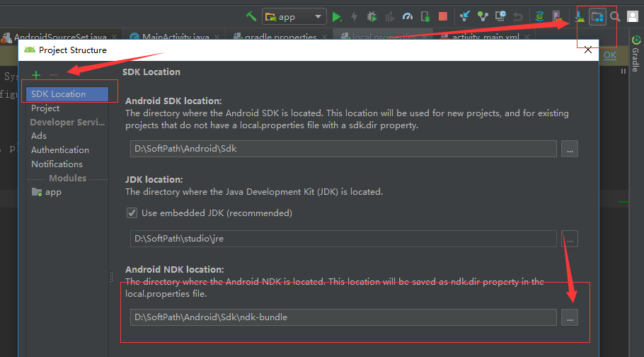This screenshot has height=357, width=644.
Task: Start debugging with the bug icon
Action: coord(372,17)
